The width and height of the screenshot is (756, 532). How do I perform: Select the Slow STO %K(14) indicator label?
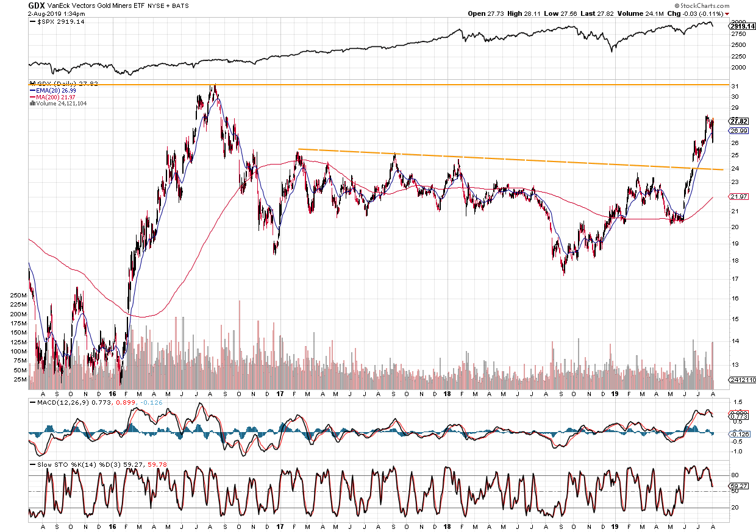click(x=62, y=464)
